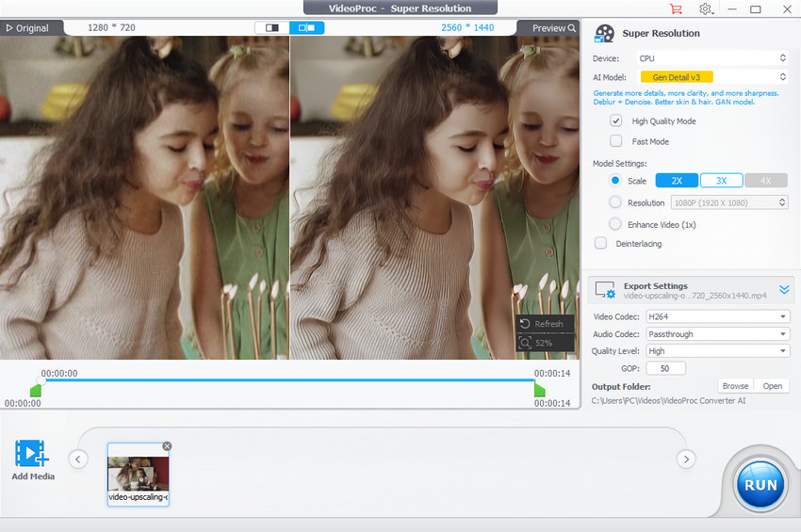Click the Add Media icon
The width and height of the screenshot is (801, 532).
tap(32, 453)
